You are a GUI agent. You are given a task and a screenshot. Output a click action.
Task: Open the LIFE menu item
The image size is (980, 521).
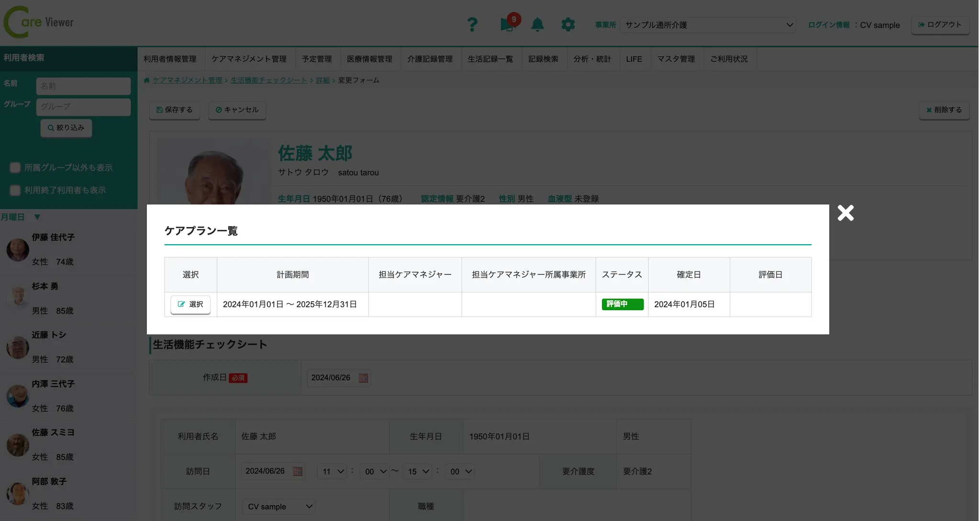pos(634,59)
